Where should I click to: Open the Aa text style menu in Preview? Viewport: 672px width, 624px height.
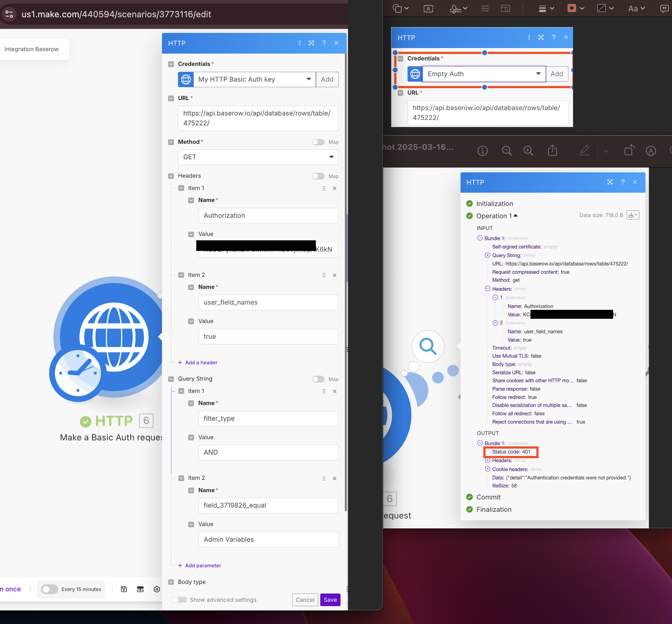pos(636,8)
